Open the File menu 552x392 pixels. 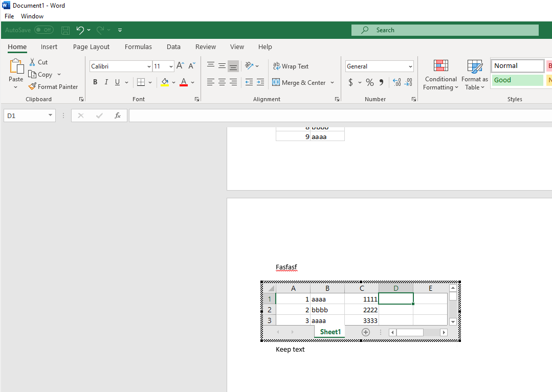click(9, 16)
